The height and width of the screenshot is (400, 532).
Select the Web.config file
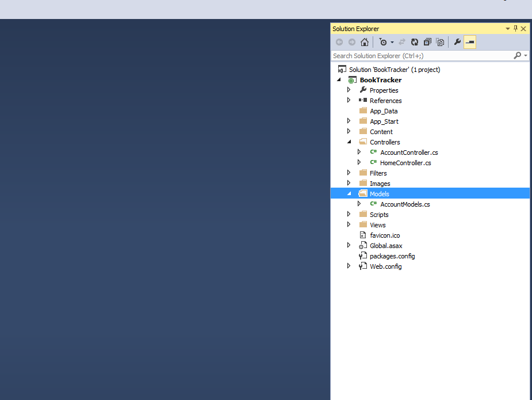(386, 266)
